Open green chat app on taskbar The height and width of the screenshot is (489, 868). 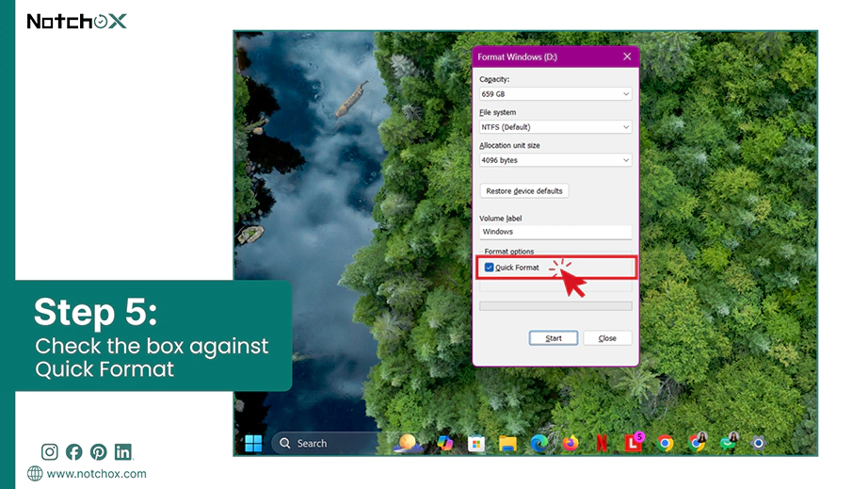[x=730, y=442]
